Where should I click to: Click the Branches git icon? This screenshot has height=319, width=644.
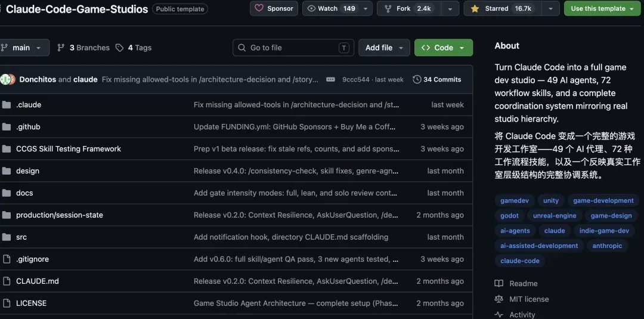coord(61,48)
